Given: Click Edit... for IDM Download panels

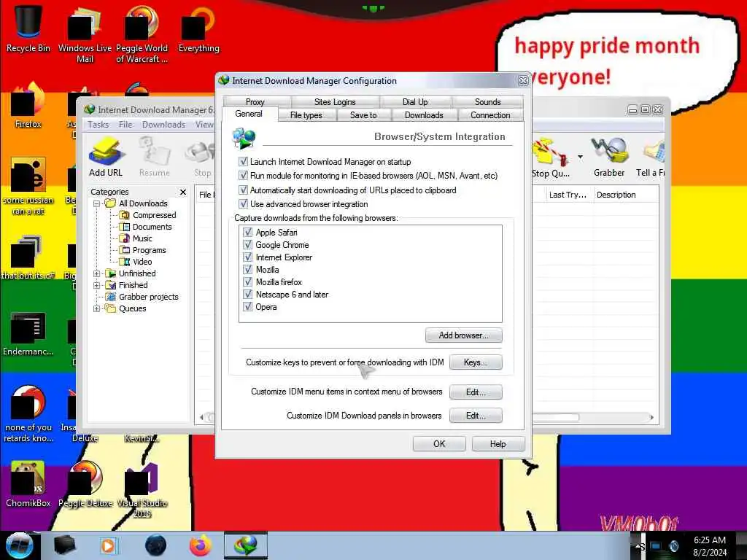Looking at the screenshot, I should (476, 415).
